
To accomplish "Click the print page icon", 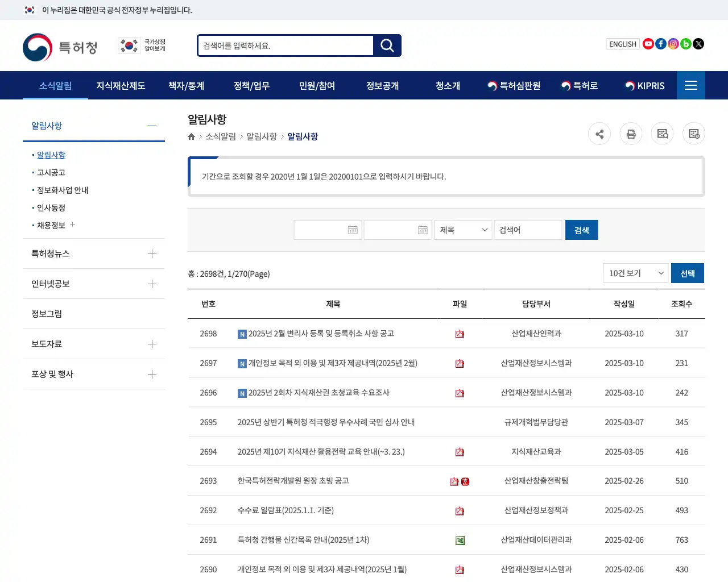I will (631, 134).
